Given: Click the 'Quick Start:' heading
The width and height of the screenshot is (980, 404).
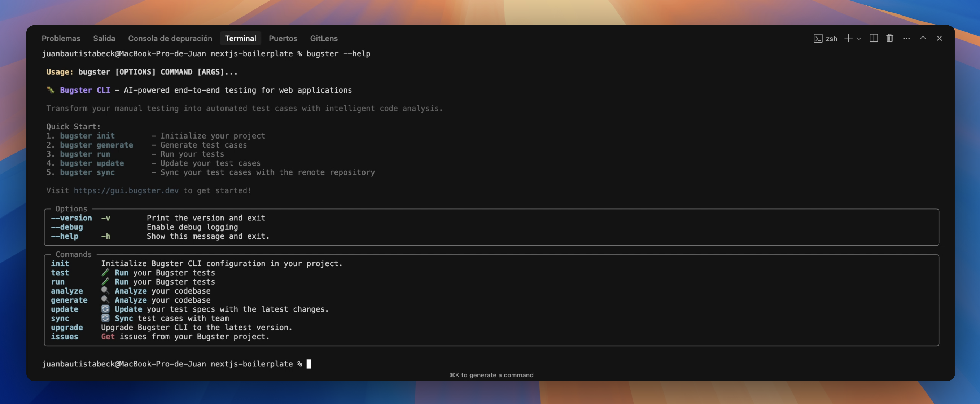Looking at the screenshot, I should [x=73, y=126].
